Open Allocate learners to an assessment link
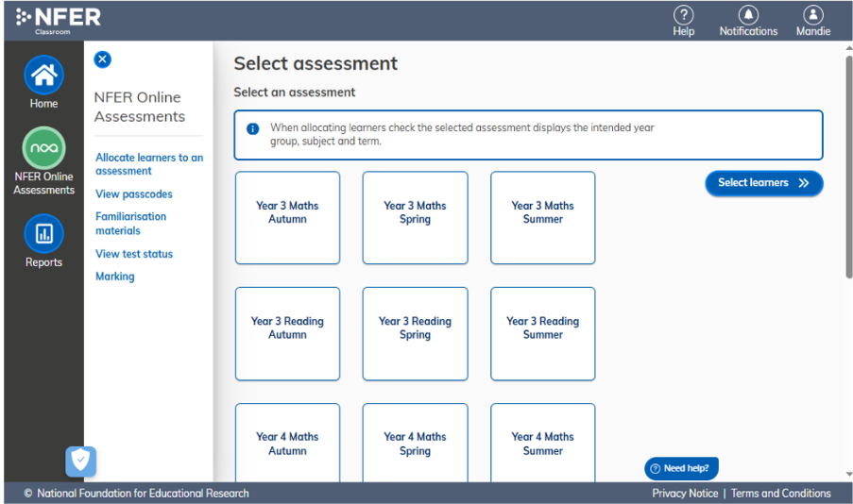 149,164
